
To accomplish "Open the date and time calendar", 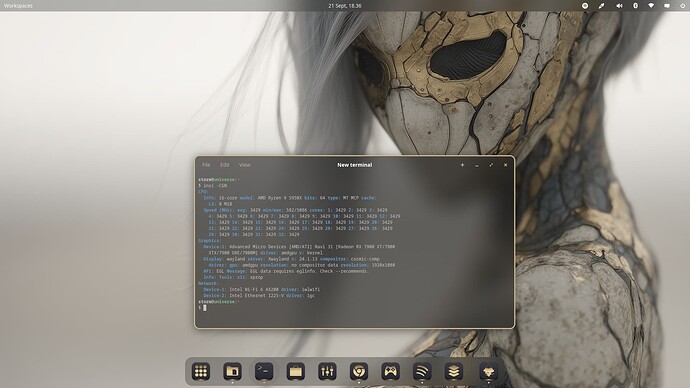I will coord(345,6).
